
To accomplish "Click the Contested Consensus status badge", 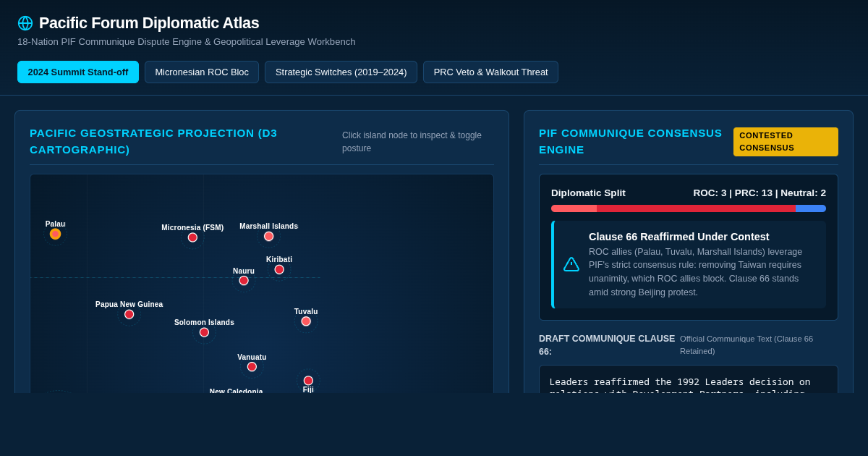I will pyautogui.click(x=786, y=142).
